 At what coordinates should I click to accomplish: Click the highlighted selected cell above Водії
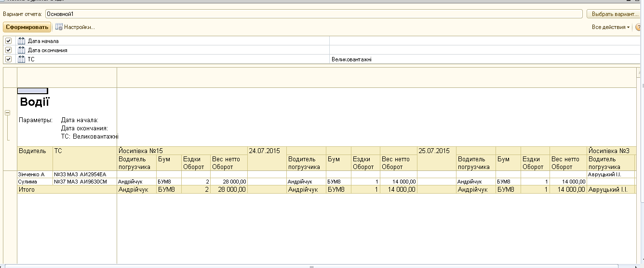pos(32,91)
